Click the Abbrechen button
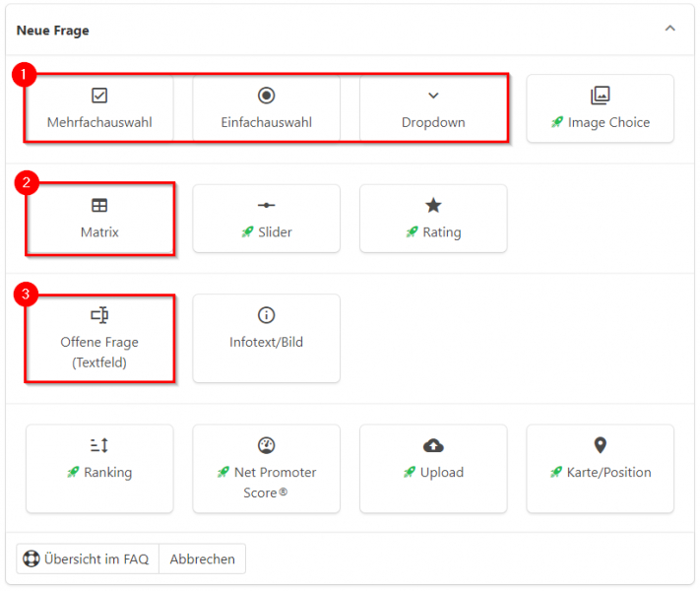This screenshot has height=591, width=700. click(x=202, y=558)
